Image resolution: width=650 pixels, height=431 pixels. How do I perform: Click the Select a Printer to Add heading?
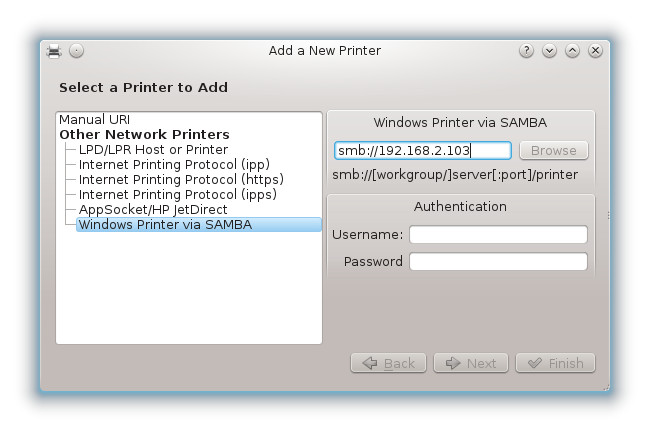point(143,87)
